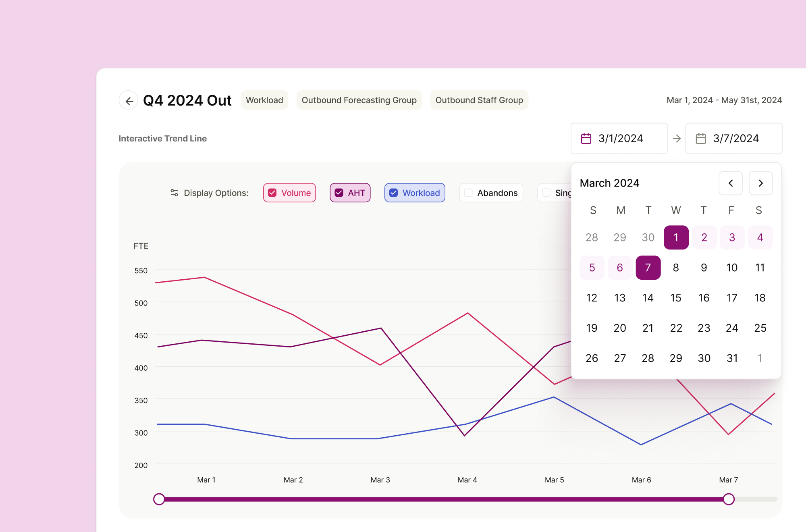Open the 3/1/2024 start date picker
Screen dimensions: 806x532
[619, 139]
